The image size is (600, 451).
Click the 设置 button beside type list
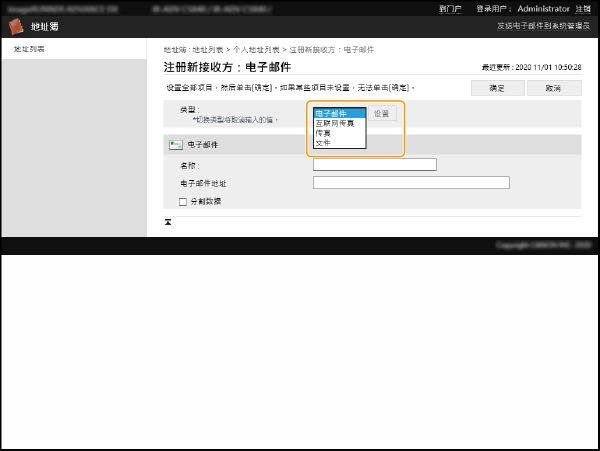[383, 114]
